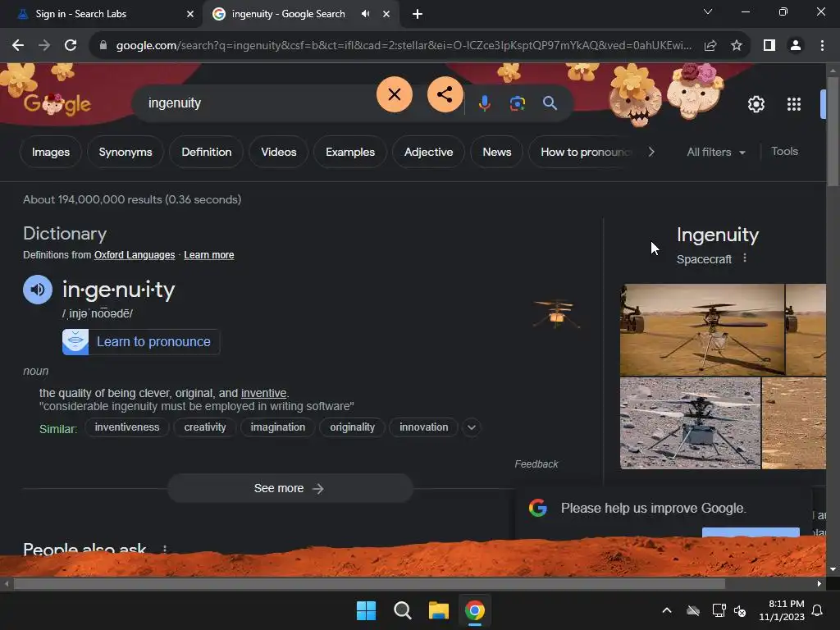This screenshot has height=630, width=840.
Task: Switch to Sign in - Search Labs tab
Action: [x=101, y=14]
